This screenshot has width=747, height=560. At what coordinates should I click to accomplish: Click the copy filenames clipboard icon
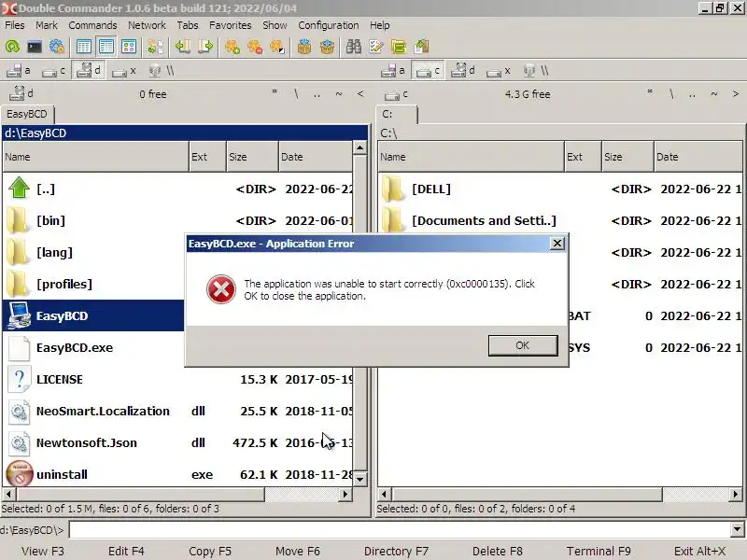tap(422, 47)
